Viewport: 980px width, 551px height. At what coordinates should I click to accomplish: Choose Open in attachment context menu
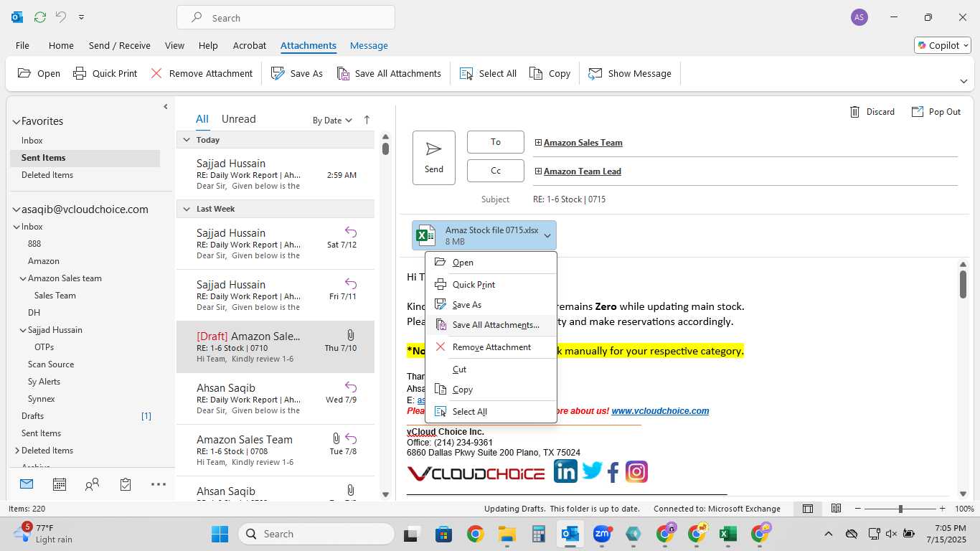tap(491, 263)
